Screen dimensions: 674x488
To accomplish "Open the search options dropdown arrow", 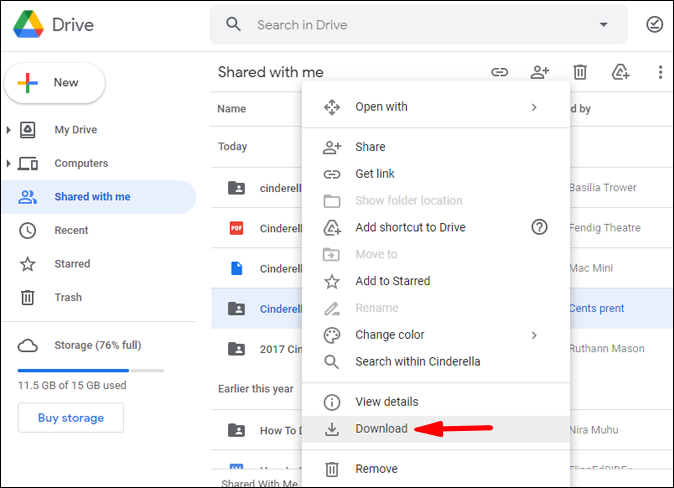I will (x=603, y=24).
